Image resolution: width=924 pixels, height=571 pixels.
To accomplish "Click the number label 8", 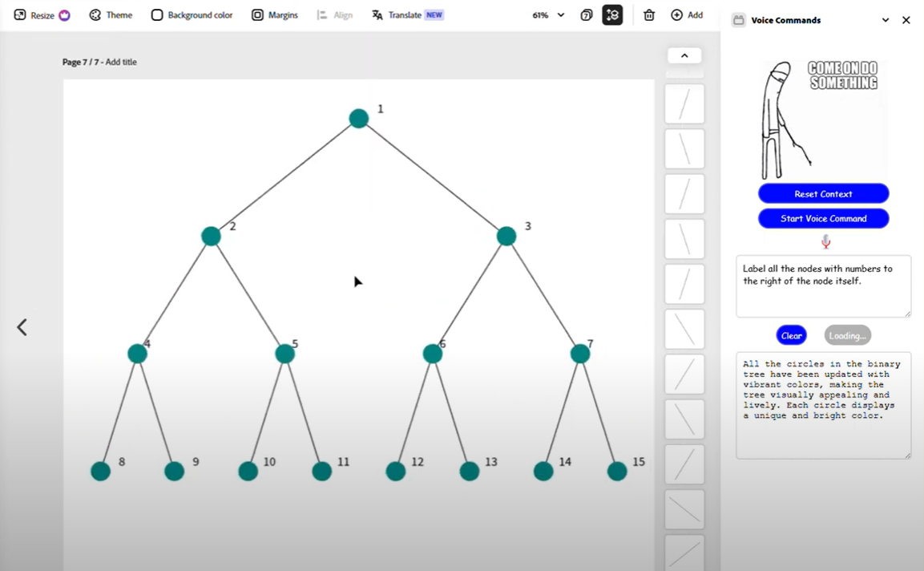I will 122,462.
